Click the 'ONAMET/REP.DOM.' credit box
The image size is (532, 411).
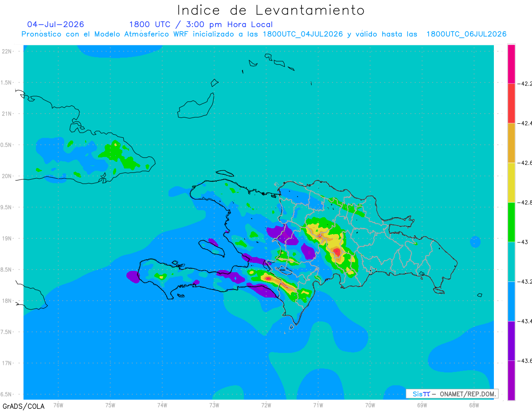pos(452,394)
